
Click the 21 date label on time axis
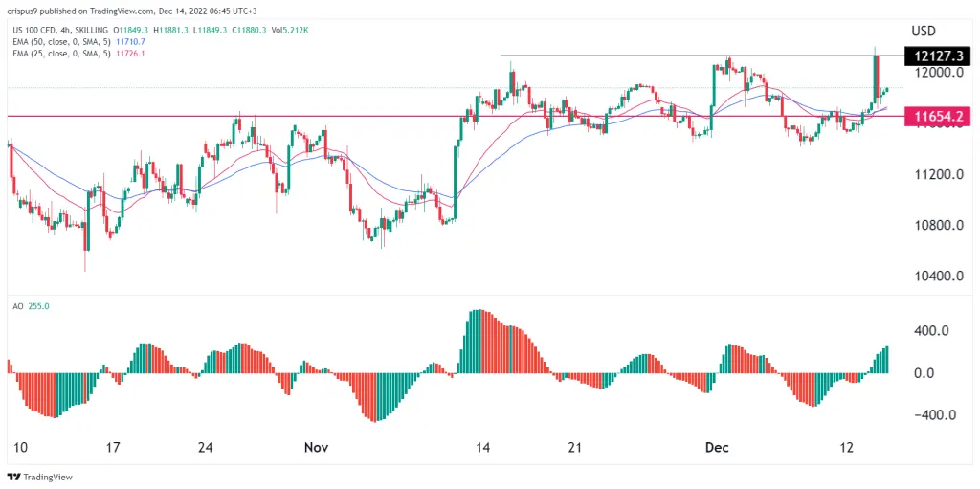575,449
